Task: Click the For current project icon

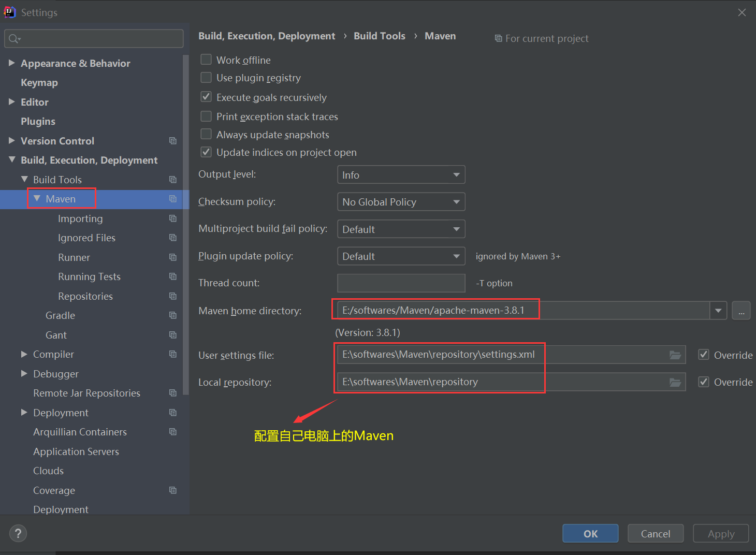Action: pyautogui.click(x=498, y=38)
